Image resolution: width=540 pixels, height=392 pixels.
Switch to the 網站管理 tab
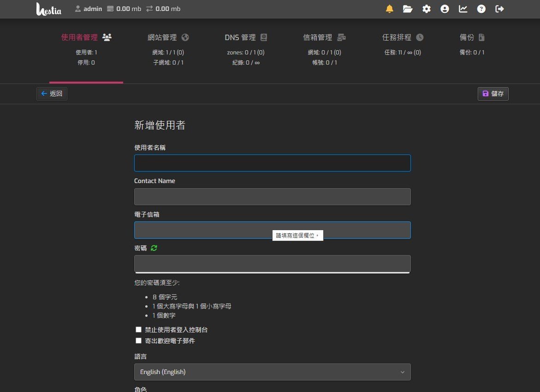[x=168, y=50]
